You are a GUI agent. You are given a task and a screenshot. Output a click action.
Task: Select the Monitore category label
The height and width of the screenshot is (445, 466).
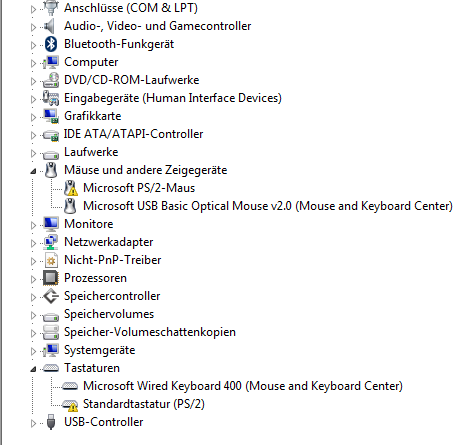[89, 224]
